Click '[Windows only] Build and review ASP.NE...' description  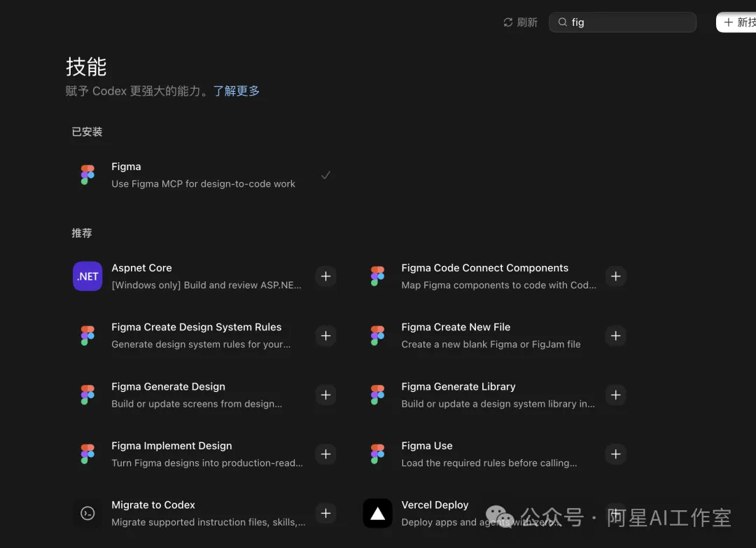tap(206, 285)
